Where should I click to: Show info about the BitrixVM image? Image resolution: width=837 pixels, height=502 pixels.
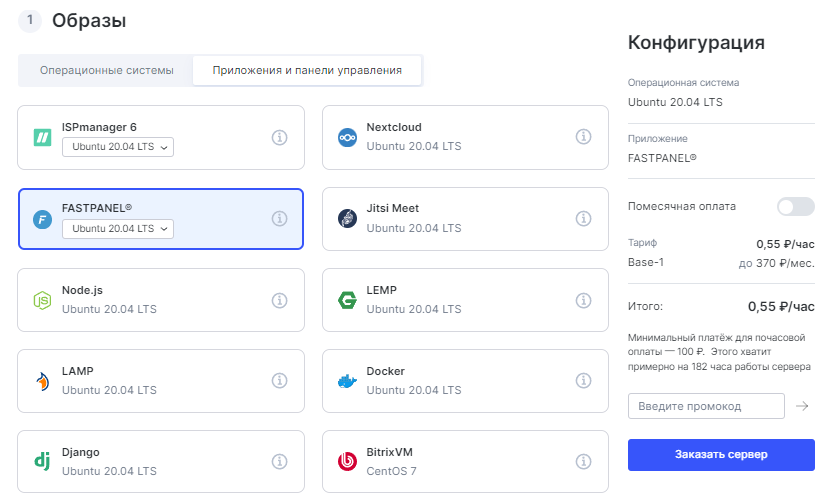coord(584,461)
